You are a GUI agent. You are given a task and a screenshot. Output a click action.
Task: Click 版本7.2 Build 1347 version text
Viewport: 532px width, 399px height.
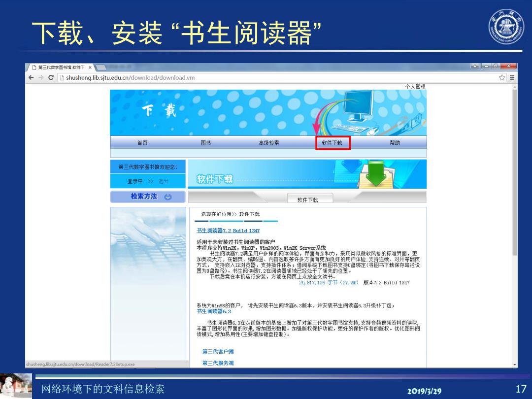(387, 283)
